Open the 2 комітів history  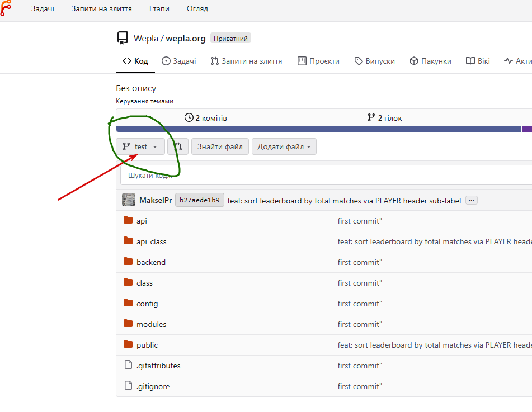[x=206, y=118]
